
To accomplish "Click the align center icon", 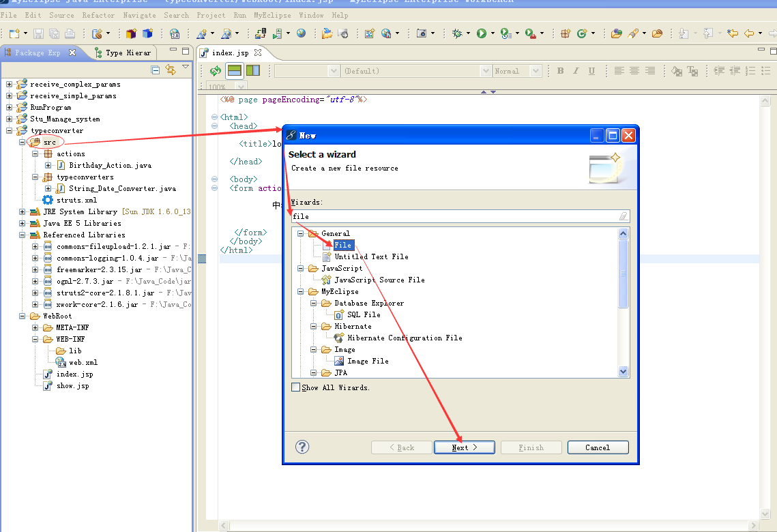I will 634,71.
